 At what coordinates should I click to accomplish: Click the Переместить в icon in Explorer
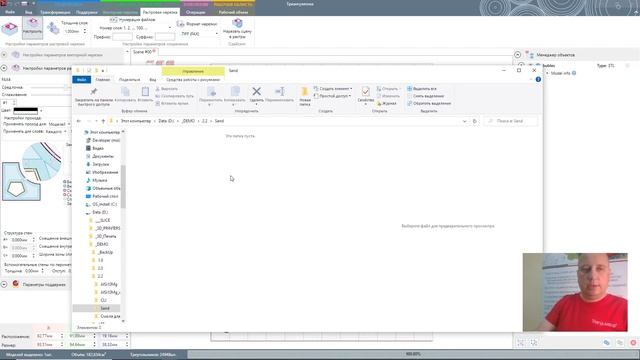[211, 91]
